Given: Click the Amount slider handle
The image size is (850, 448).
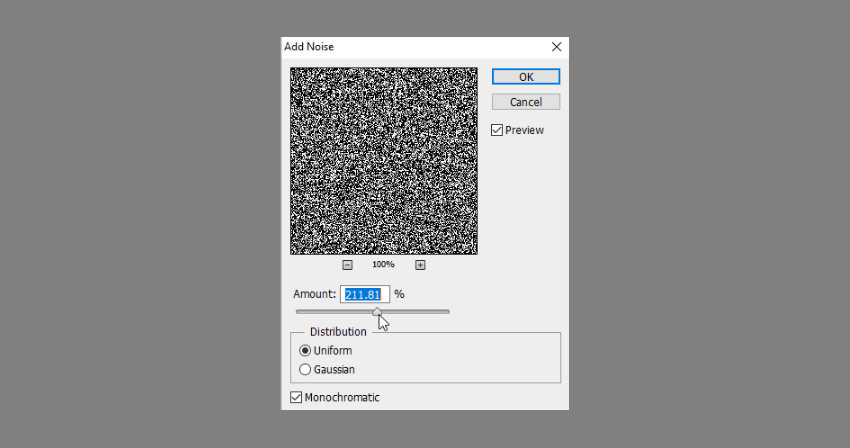Looking at the screenshot, I should (x=377, y=312).
